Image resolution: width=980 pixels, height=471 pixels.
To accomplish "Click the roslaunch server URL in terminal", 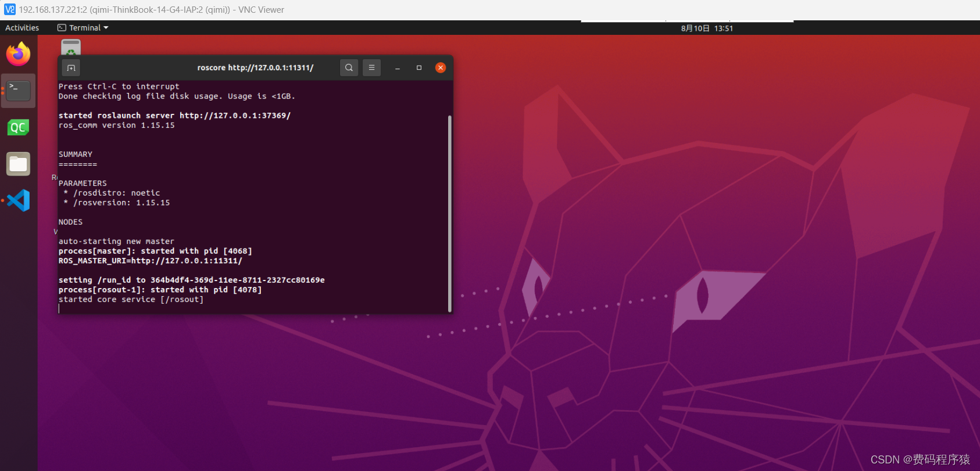I will [235, 116].
